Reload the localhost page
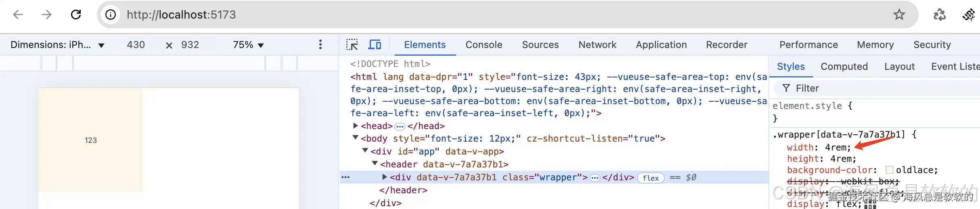Viewport: 980px width, 209px height. pyautogui.click(x=76, y=15)
